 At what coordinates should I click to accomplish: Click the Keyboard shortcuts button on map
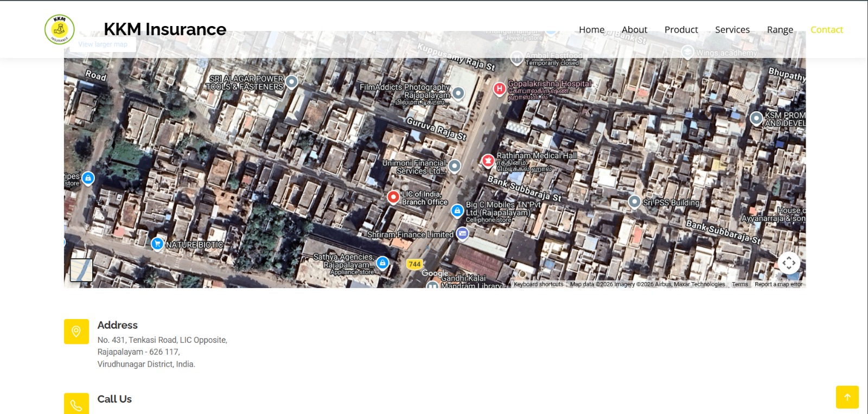tap(538, 284)
